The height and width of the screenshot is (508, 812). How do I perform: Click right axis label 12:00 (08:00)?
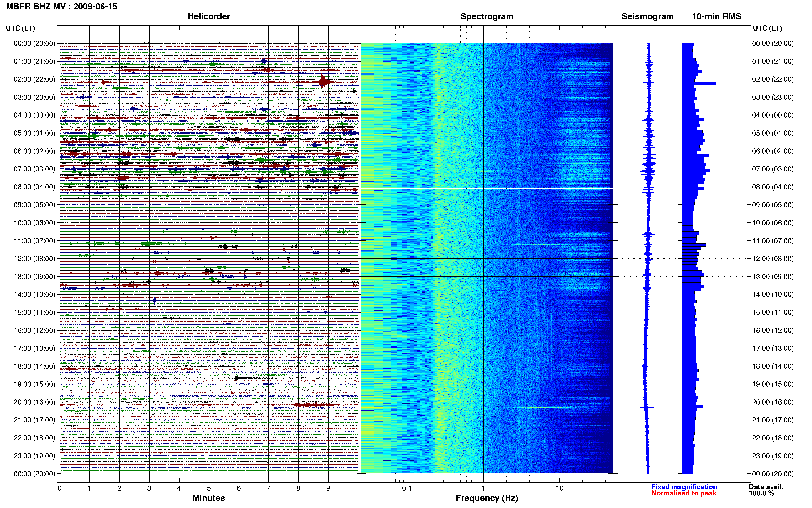click(x=773, y=259)
